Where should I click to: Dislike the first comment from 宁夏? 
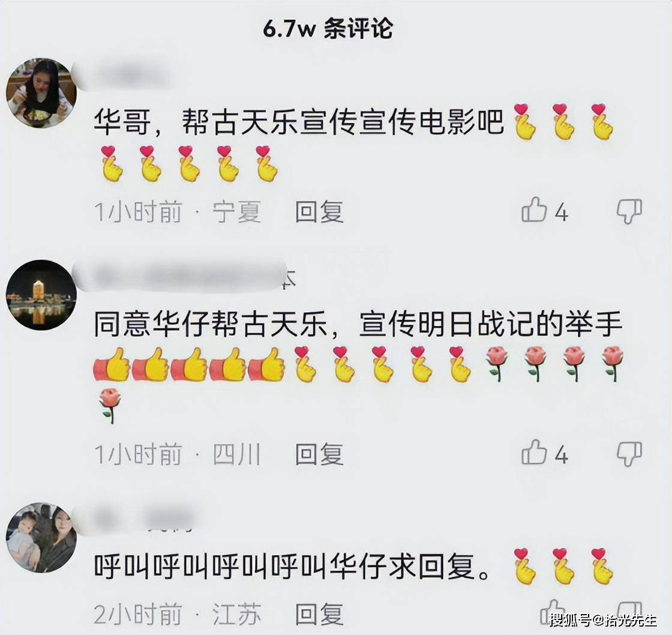coord(629,211)
